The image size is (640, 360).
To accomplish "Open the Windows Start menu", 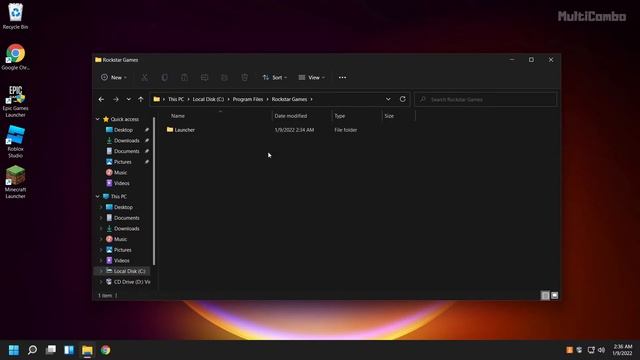I will point(13,350).
